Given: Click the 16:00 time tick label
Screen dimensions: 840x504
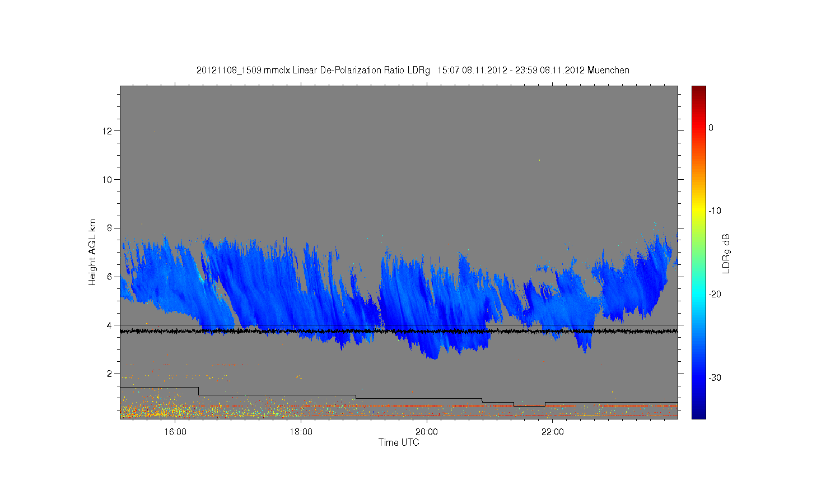Looking at the screenshot, I should (175, 432).
